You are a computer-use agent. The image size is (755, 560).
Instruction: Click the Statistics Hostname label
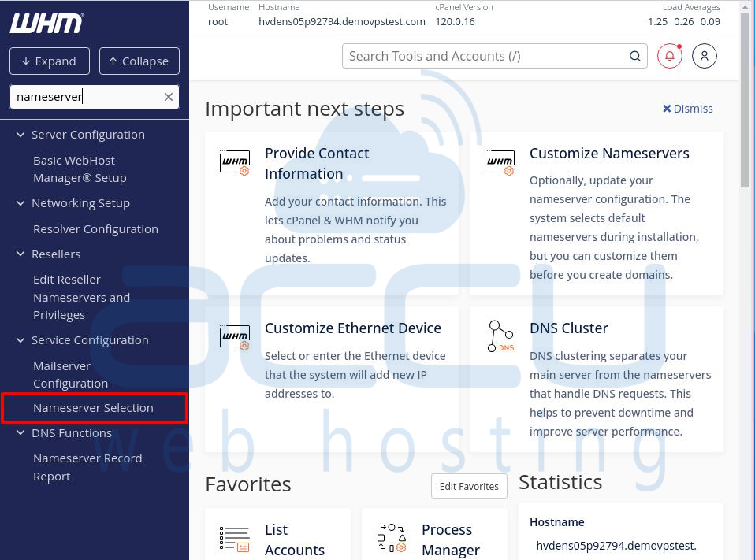tap(557, 522)
